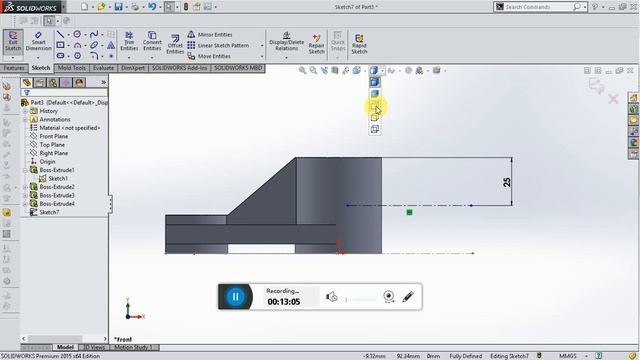
Task: Click Zoom to Area icon
Action: click(313, 71)
